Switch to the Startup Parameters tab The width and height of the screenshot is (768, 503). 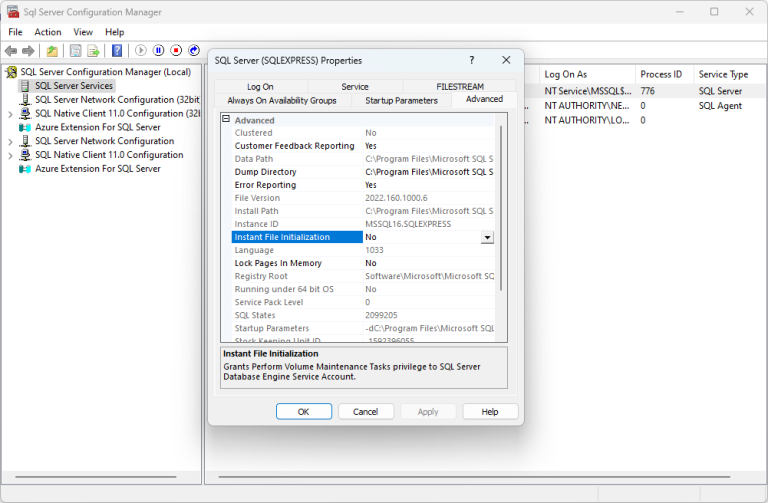pos(402,100)
